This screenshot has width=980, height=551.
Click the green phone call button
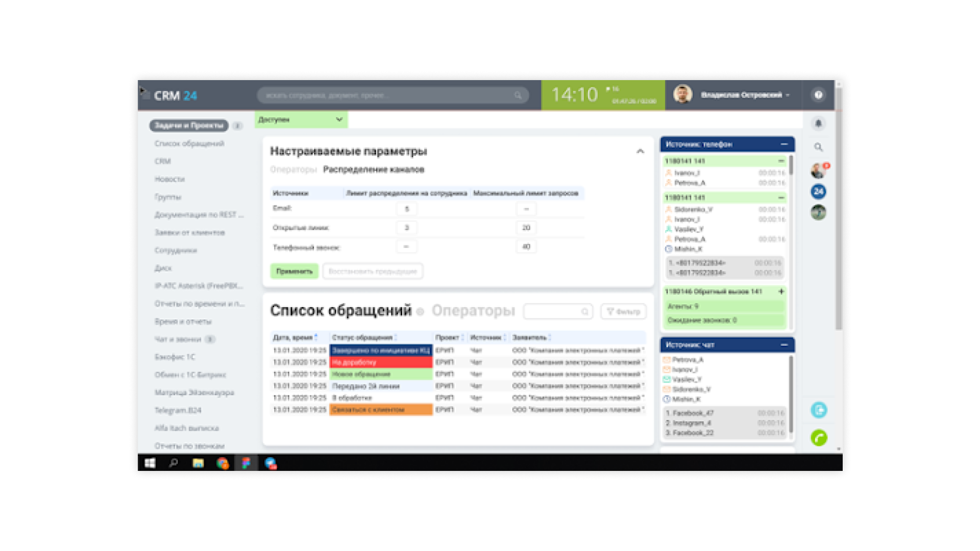pos(819,438)
